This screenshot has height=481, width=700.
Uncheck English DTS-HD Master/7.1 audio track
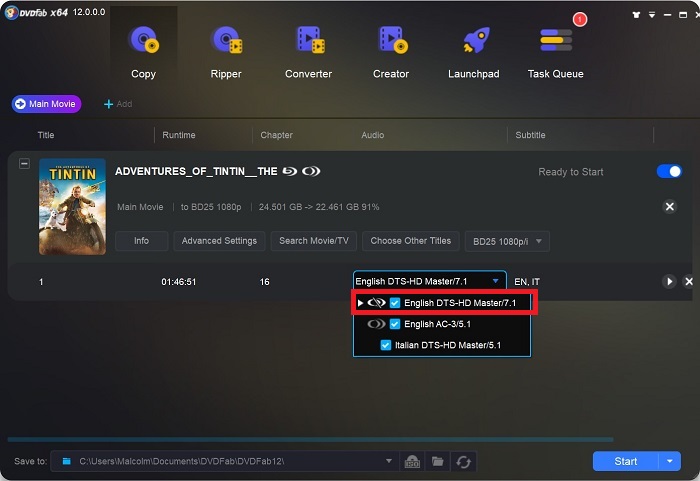[395, 303]
